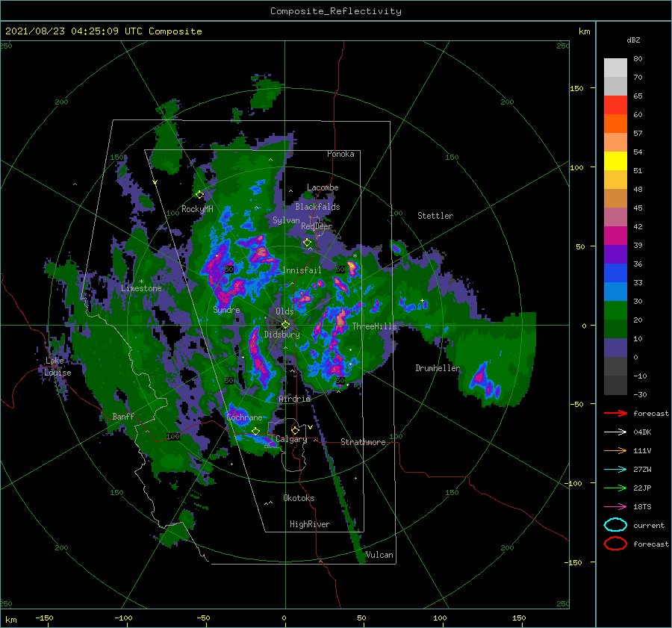
Task: Click the red forecast arrow in legend
Action: pos(615,413)
